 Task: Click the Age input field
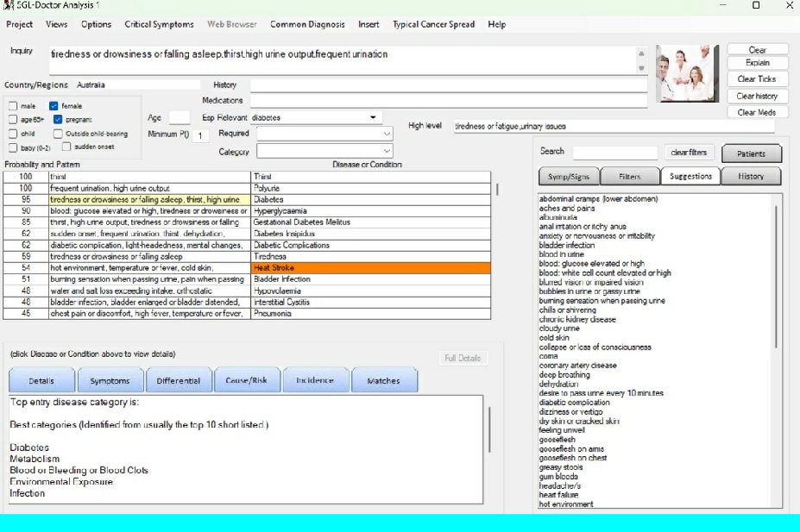pyautogui.click(x=180, y=118)
